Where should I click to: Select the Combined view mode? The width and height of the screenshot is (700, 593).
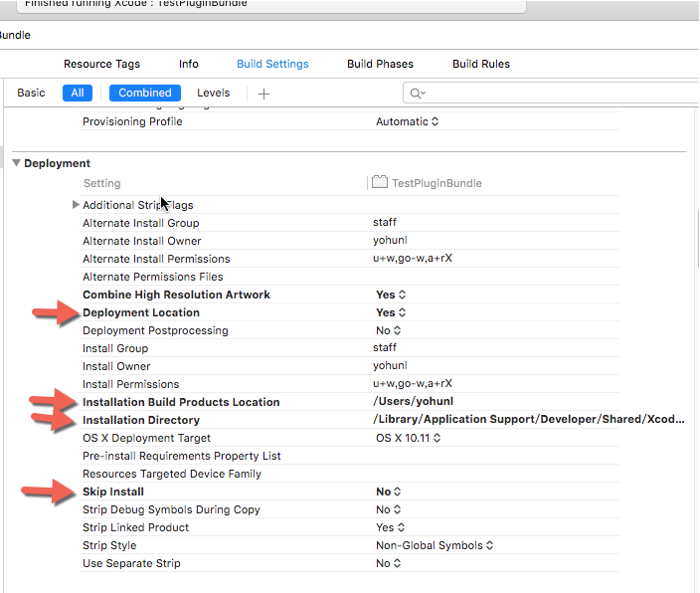[145, 93]
